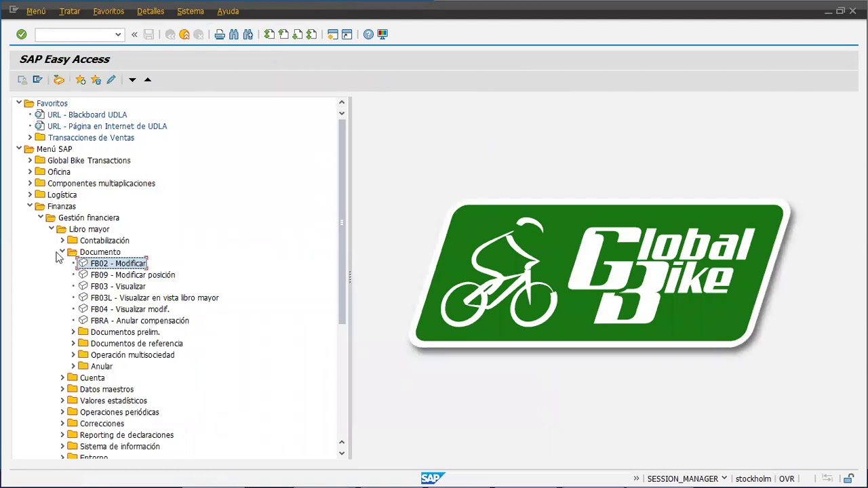
Task: Toggle the OVR insert mode indicator
Action: (787, 479)
